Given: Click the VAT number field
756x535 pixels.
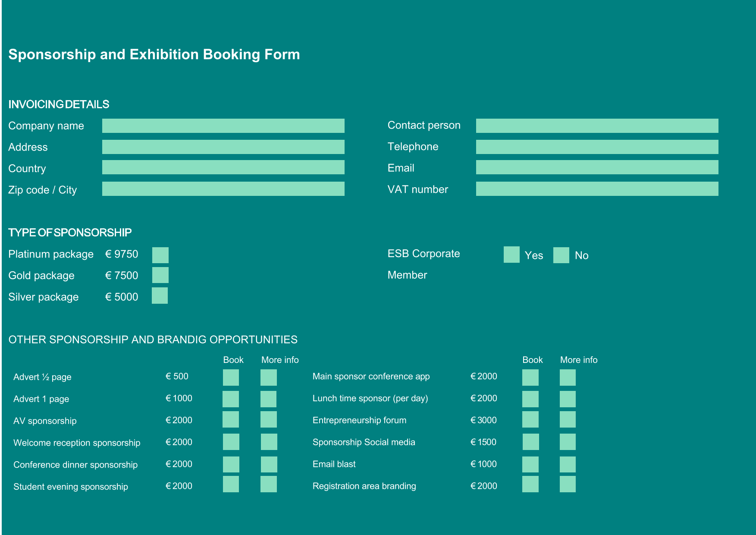Looking at the screenshot, I should pyautogui.click(x=597, y=189).
